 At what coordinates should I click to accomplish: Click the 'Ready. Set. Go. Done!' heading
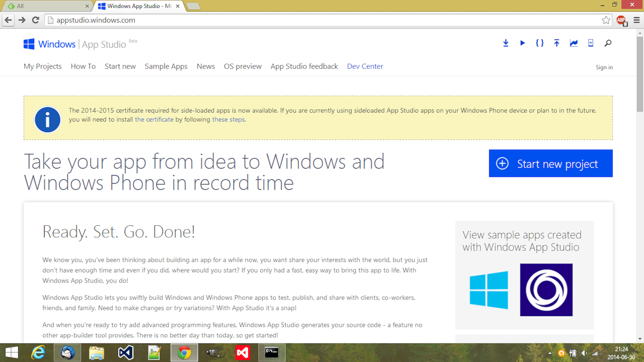click(x=119, y=232)
